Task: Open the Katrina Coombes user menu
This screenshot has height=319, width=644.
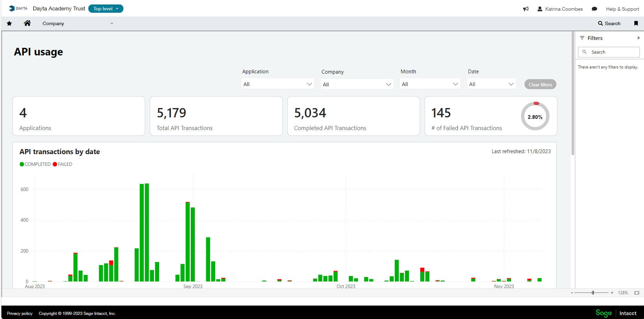Action: click(560, 9)
